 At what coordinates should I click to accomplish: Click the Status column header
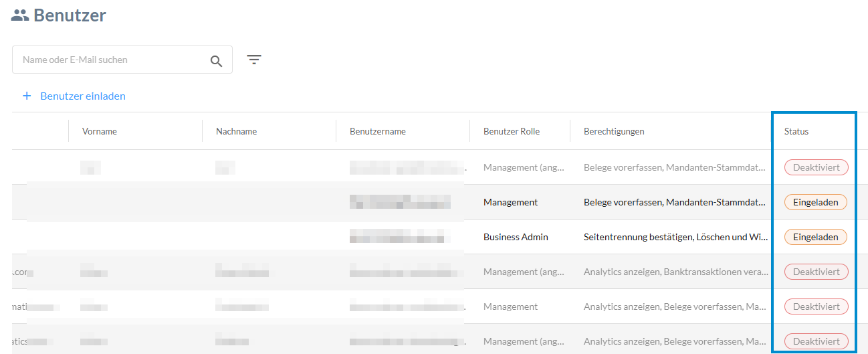click(796, 131)
